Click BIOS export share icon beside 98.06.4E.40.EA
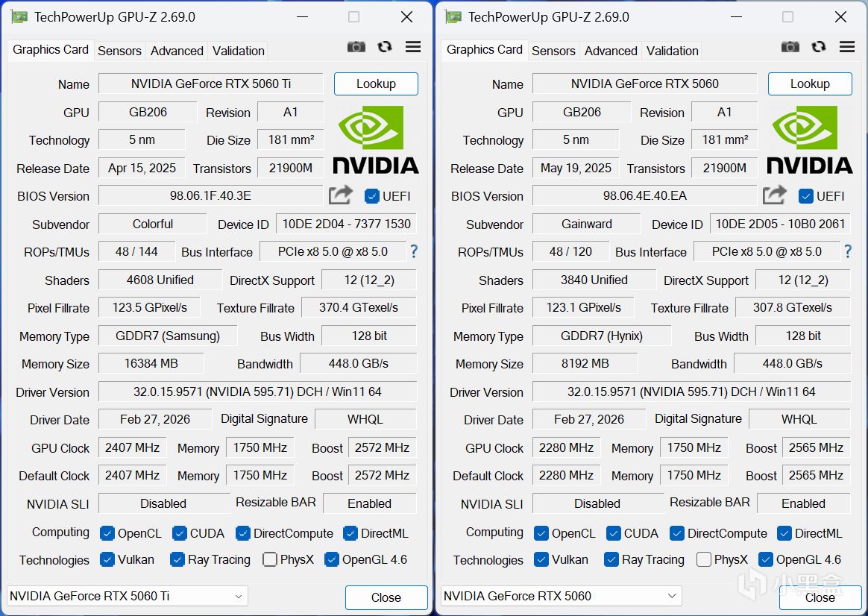868x616 pixels. click(x=775, y=195)
